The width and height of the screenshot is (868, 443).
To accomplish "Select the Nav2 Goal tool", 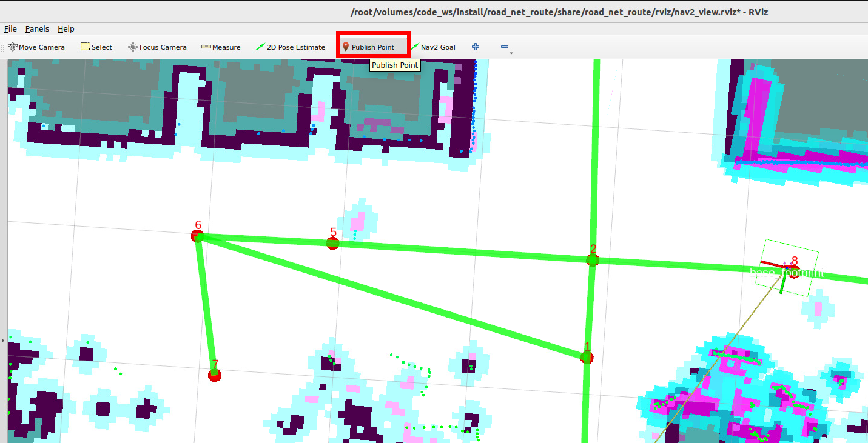I will click(x=433, y=47).
